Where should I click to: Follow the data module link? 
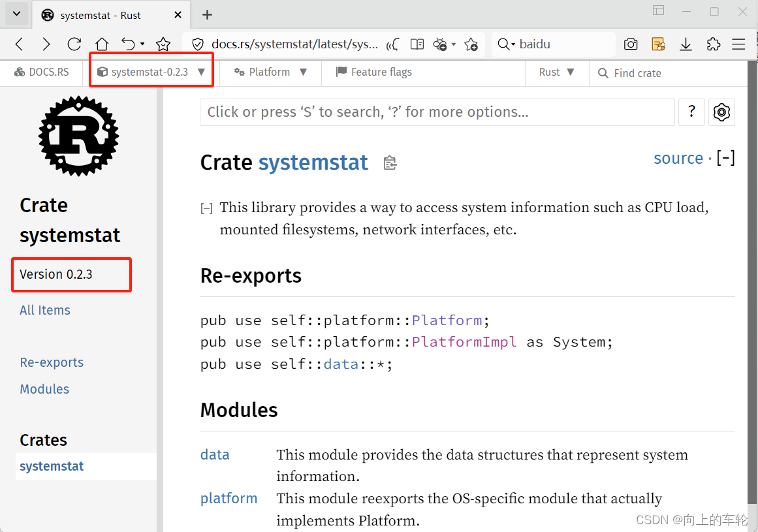(215, 454)
